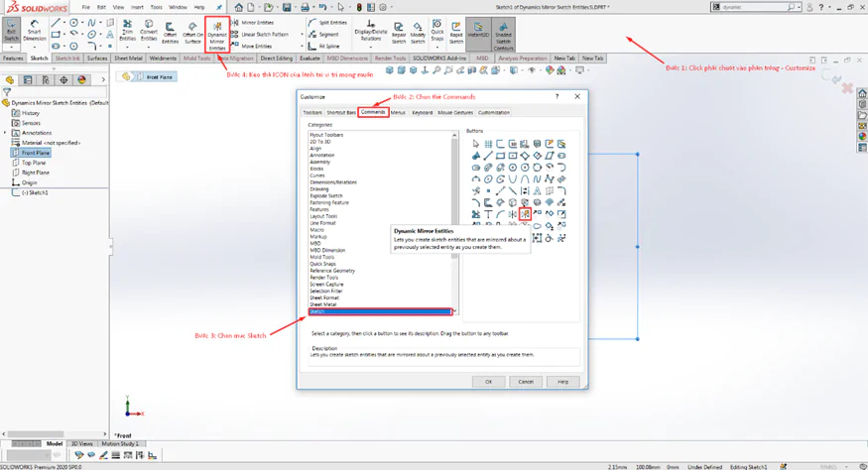Switch to the Evaluate ribbon tab
The image size is (868, 470).
pyautogui.click(x=310, y=59)
